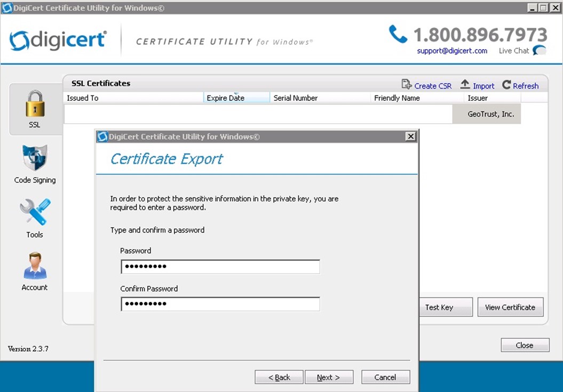563x392 pixels.
Task: Focus the Confirm Password input field
Action: coord(220,304)
